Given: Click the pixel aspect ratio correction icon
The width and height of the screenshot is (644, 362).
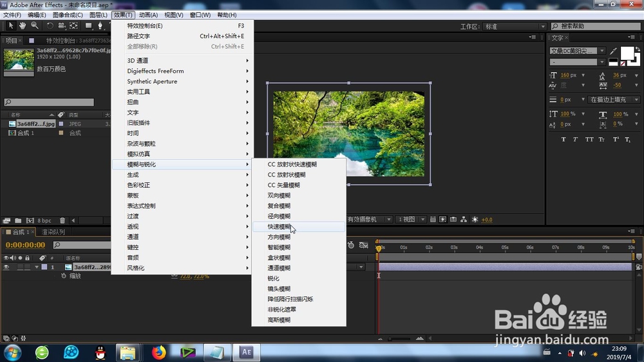Looking at the screenshot, I should point(433,220).
